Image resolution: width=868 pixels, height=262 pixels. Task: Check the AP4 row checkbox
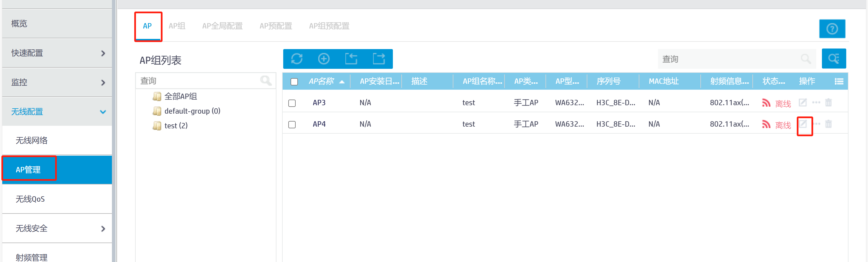coord(292,124)
